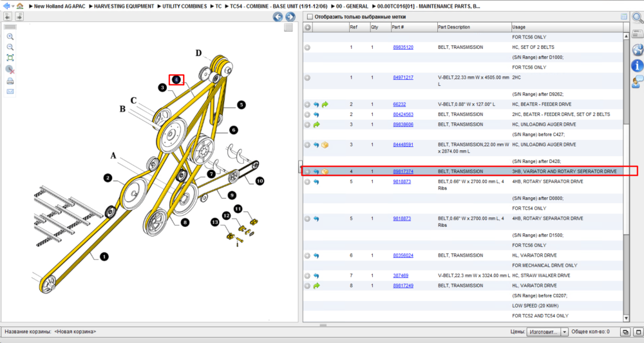Click the green arrow for part 66232
Screen dimensions: 644x343
point(325,104)
